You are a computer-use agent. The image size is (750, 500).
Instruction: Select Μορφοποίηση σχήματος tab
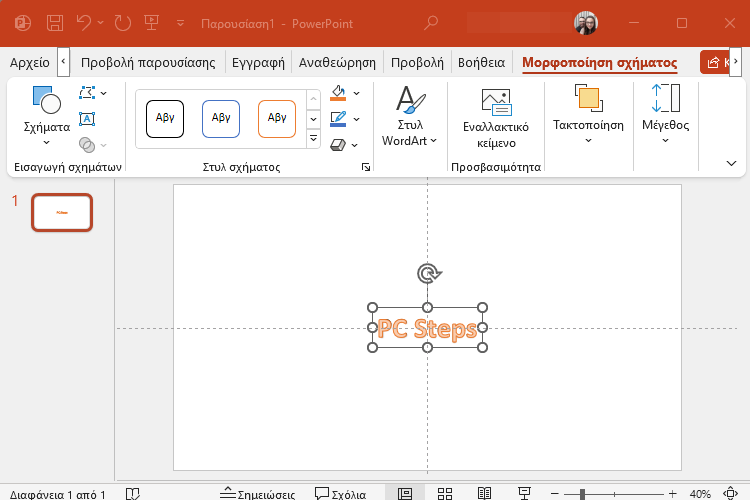[x=599, y=63]
